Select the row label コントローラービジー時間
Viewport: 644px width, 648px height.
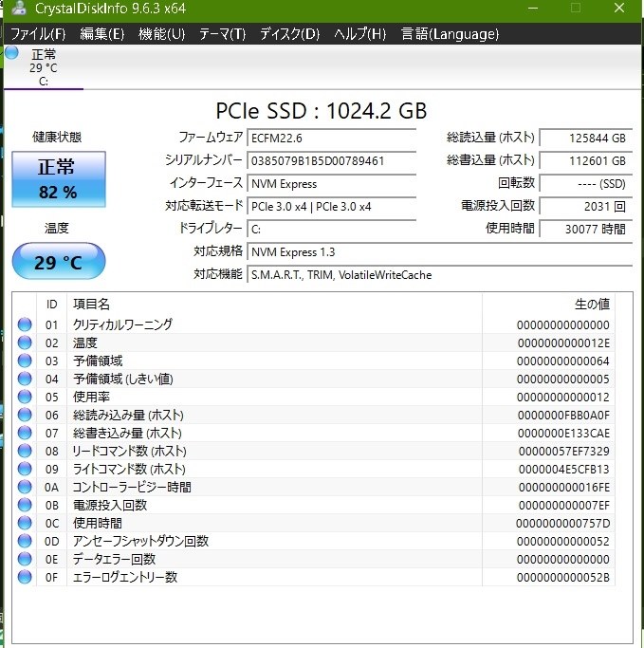(132, 488)
